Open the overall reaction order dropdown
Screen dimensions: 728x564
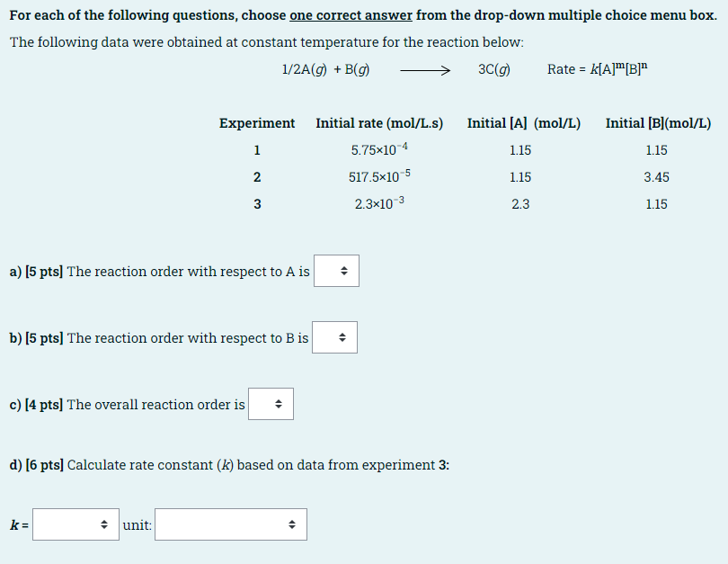(x=271, y=404)
